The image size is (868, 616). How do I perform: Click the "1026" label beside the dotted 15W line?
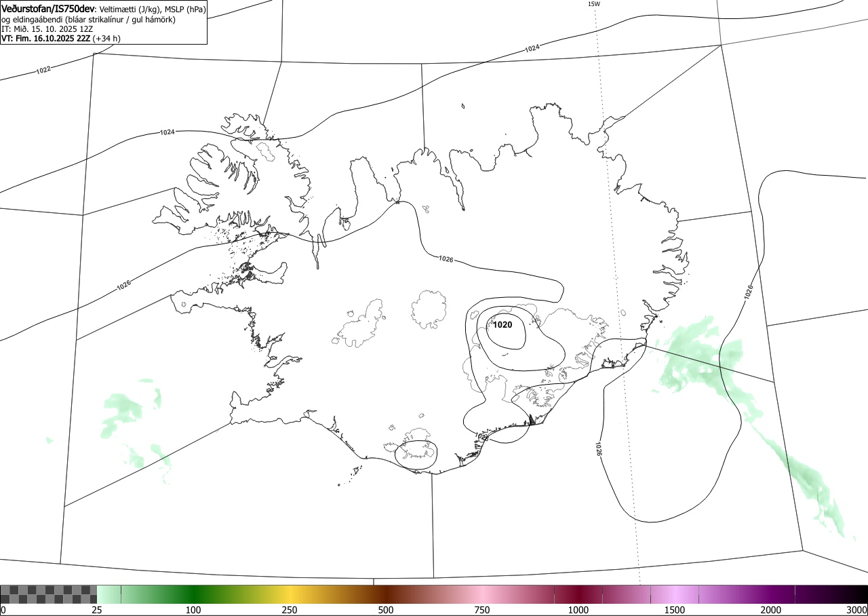(x=599, y=448)
